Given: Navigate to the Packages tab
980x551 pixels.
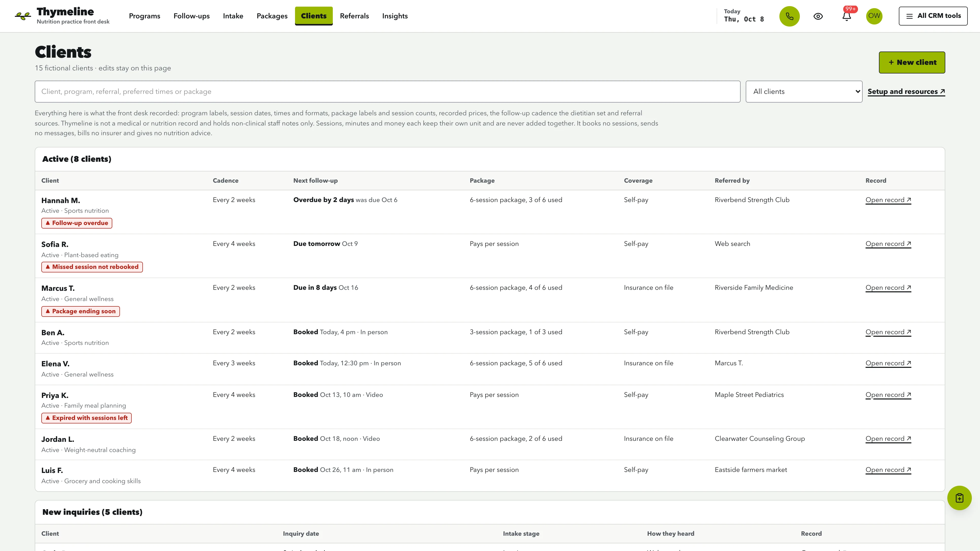Looking at the screenshot, I should (272, 16).
